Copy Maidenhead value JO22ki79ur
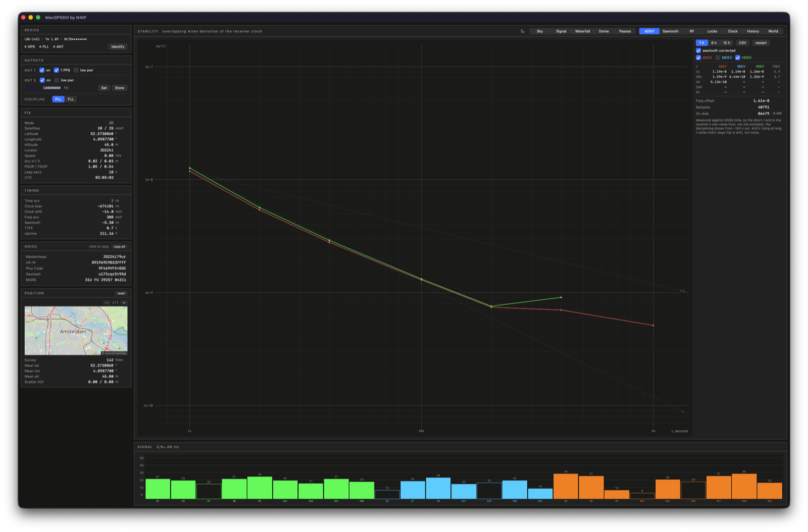Viewport: 808px width, 532px height. pos(114,257)
